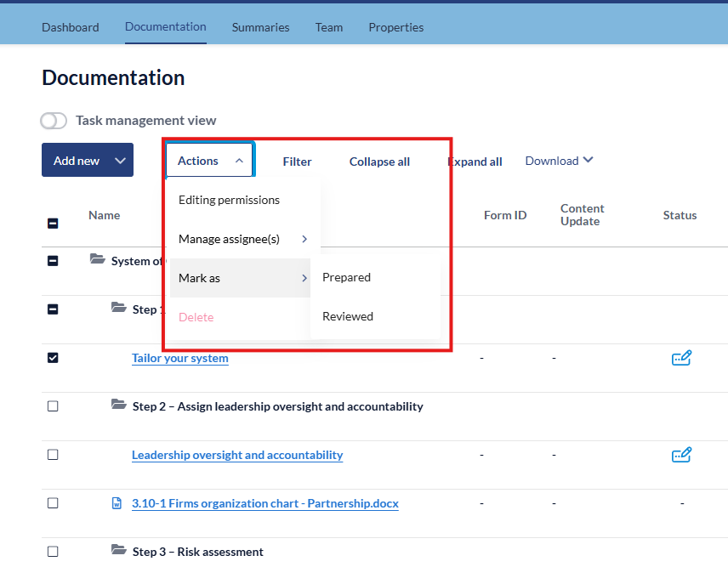Open the Leadership oversight and accountability link
This screenshot has width=728, height=567.
(237, 455)
